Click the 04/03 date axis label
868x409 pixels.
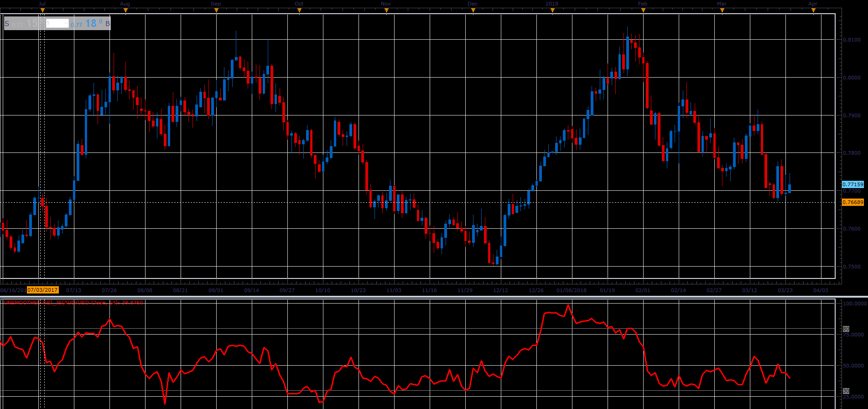click(821, 290)
